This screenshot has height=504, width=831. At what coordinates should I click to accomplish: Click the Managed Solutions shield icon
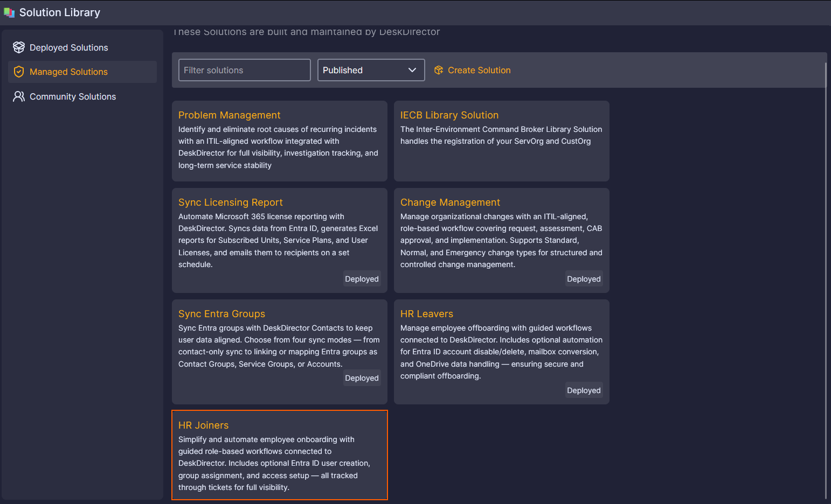pyautogui.click(x=19, y=72)
